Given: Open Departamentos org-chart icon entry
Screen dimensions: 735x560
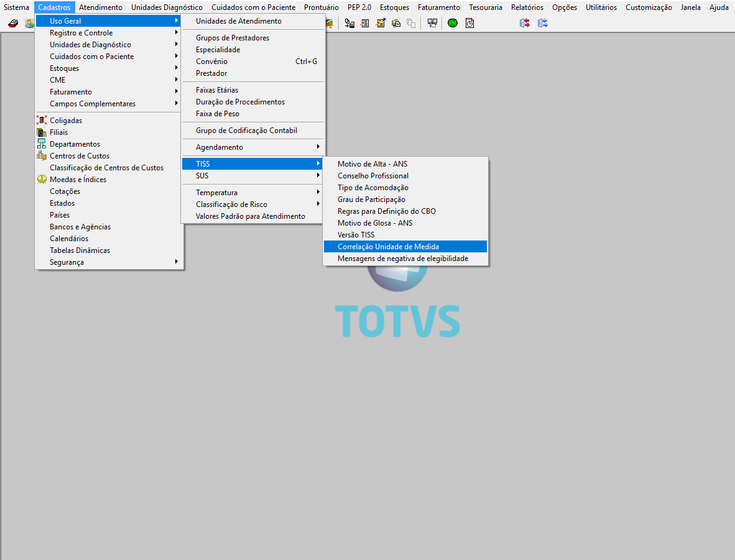Looking at the screenshot, I should (42, 144).
